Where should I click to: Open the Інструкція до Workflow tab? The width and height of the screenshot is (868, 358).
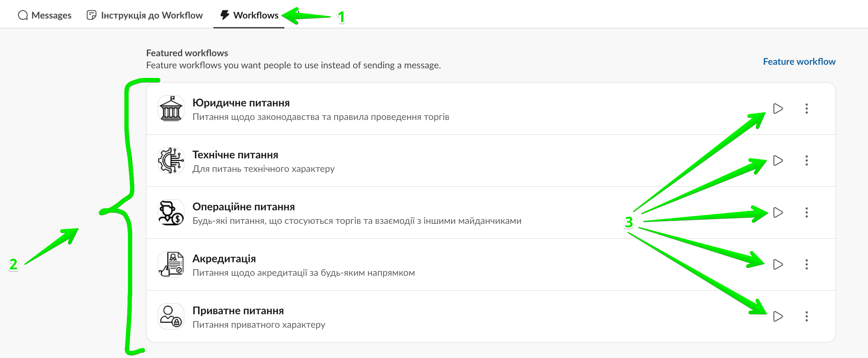(x=145, y=15)
